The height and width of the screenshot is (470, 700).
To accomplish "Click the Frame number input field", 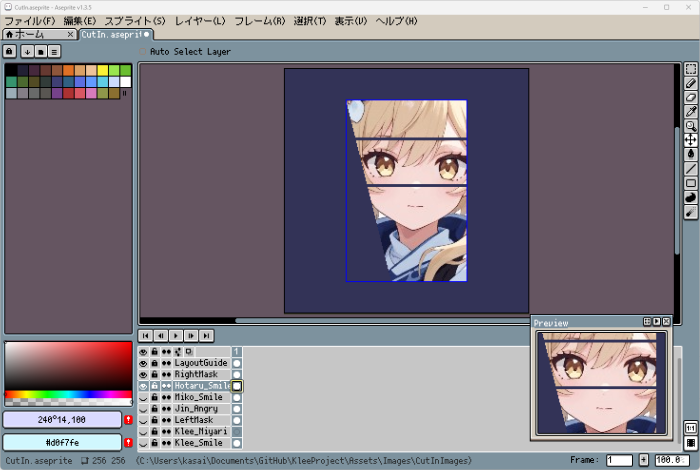I will click(618, 460).
